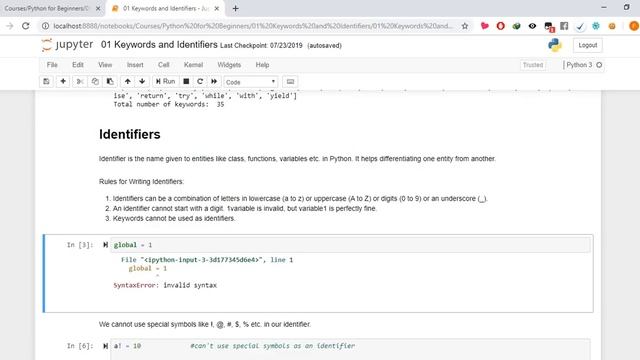Screen dimensions: 640x360
Task: Click the red Opera-style extension icon
Action: (500, 26)
